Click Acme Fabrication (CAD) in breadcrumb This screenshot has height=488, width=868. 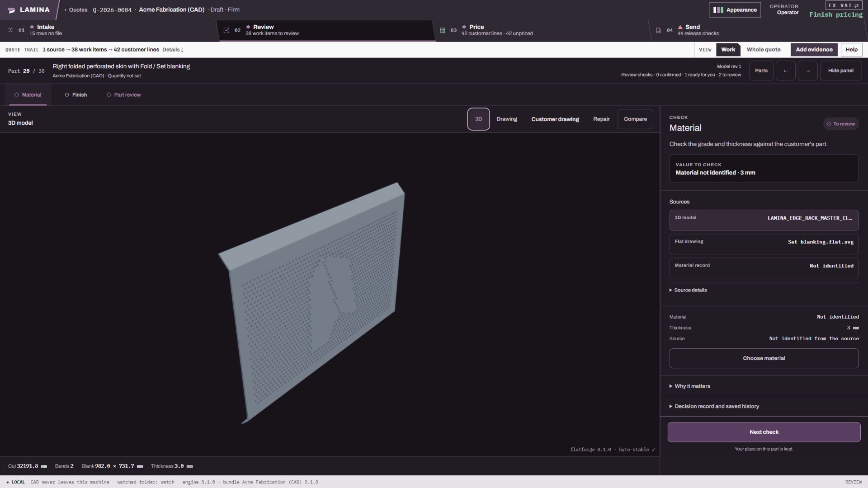(171, 9)
